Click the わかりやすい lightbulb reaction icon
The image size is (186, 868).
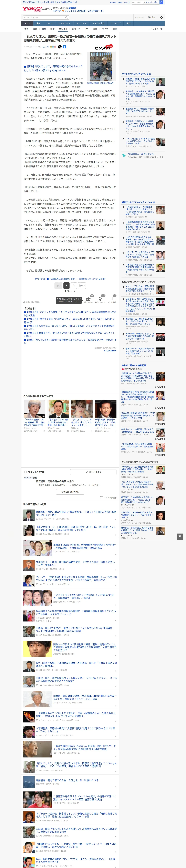pyautogui.click(x=100, y=299)
